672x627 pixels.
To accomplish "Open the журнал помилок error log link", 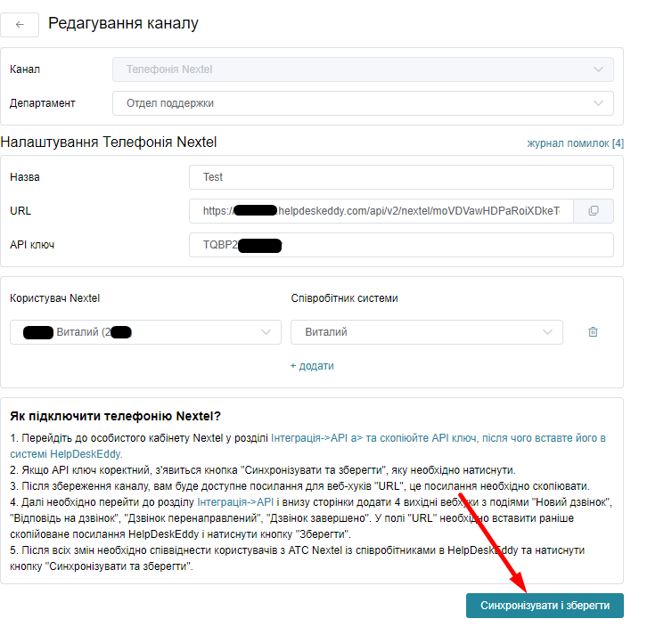I will (575, 143).
